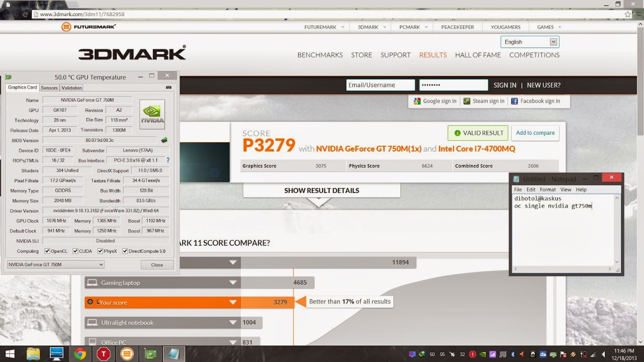The height and width of the screenshot is (362, 644).
Task: Uncheck the OpenCL checkbox
Action: tap(47, 251)
